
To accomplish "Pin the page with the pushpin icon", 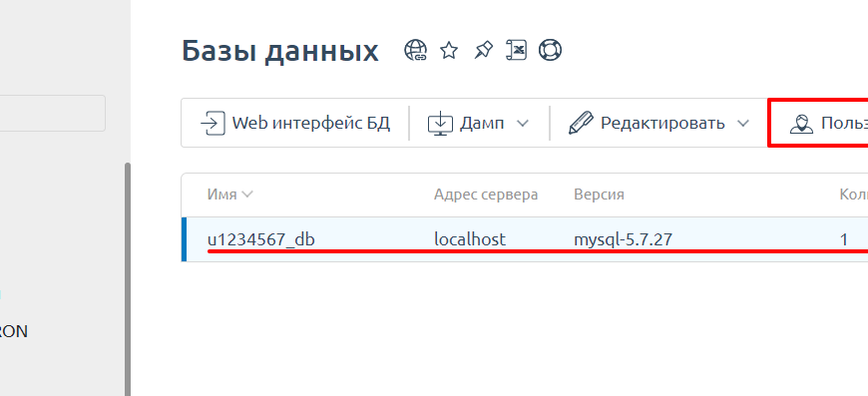I will pyautogui.click(x=483, y=51).
